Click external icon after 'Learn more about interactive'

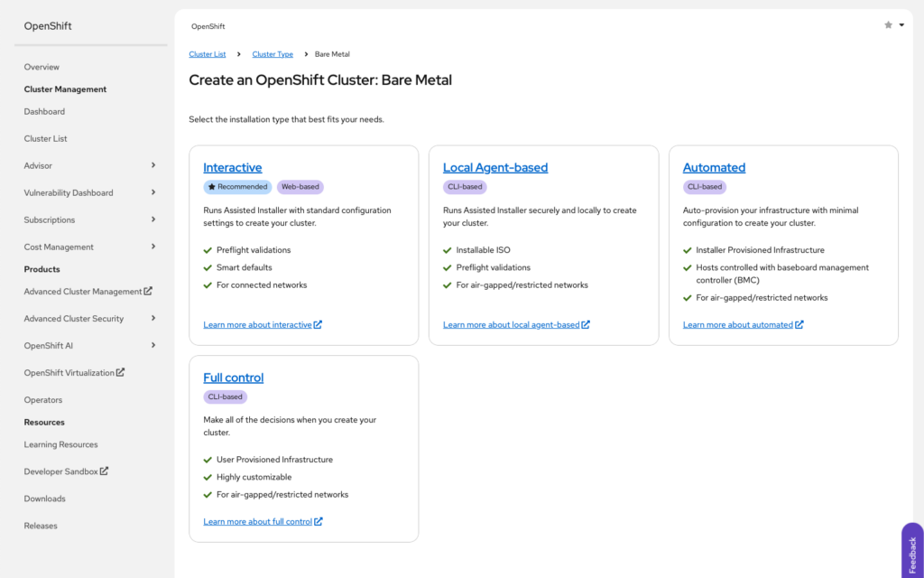(x=318, y=324)
